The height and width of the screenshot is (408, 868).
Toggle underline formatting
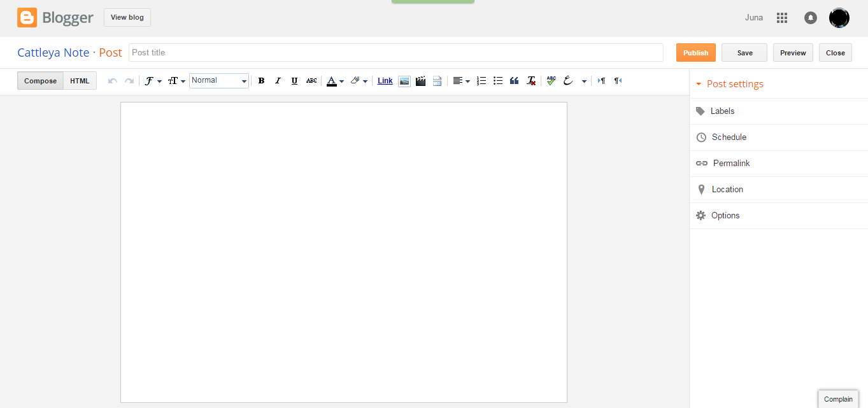click(x=294, y=81)
